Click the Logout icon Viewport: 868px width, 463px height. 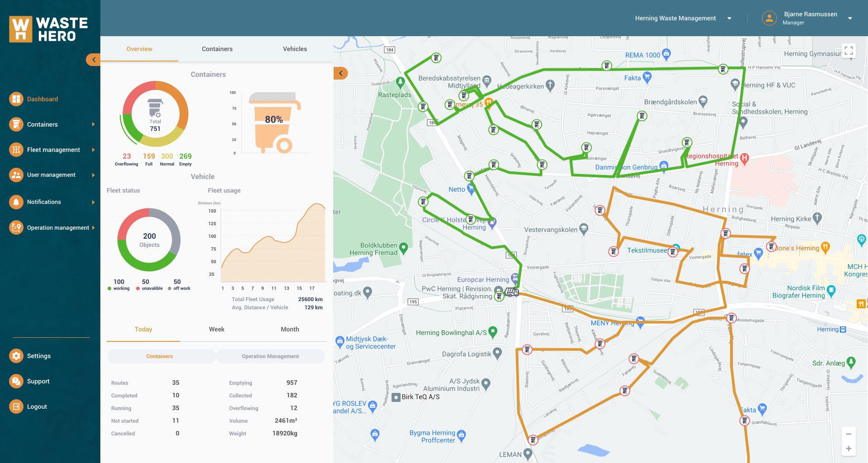pos(16,406)
